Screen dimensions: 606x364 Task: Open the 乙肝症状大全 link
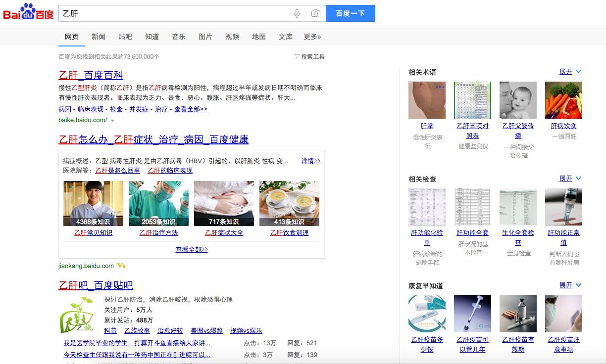tap(224, 233)
